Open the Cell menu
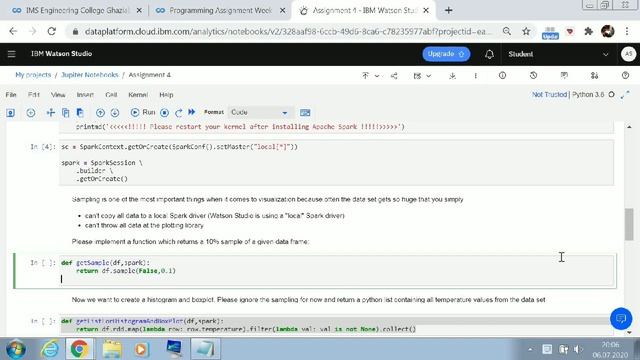Screen dimensions: 640x360 click(111, 95)
